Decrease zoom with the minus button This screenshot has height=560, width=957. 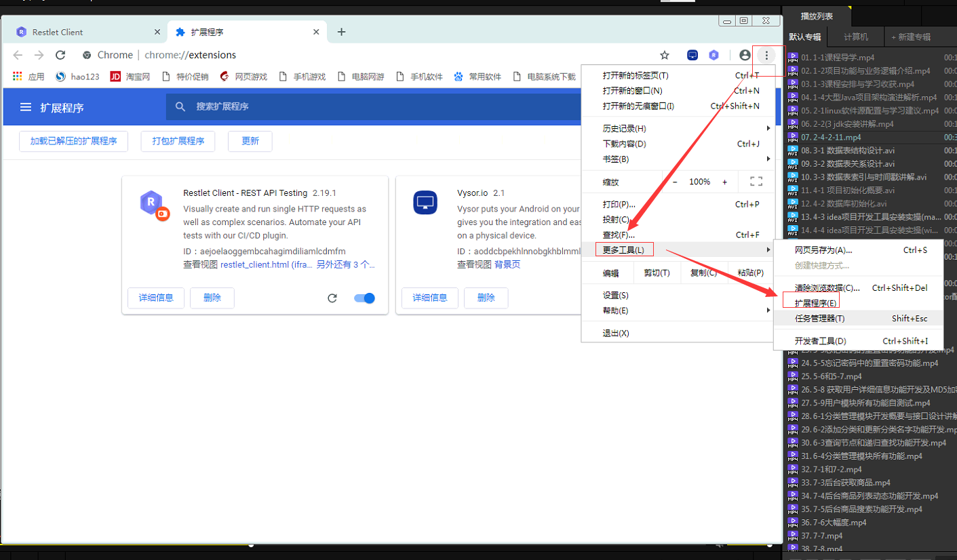coord(675,182)
